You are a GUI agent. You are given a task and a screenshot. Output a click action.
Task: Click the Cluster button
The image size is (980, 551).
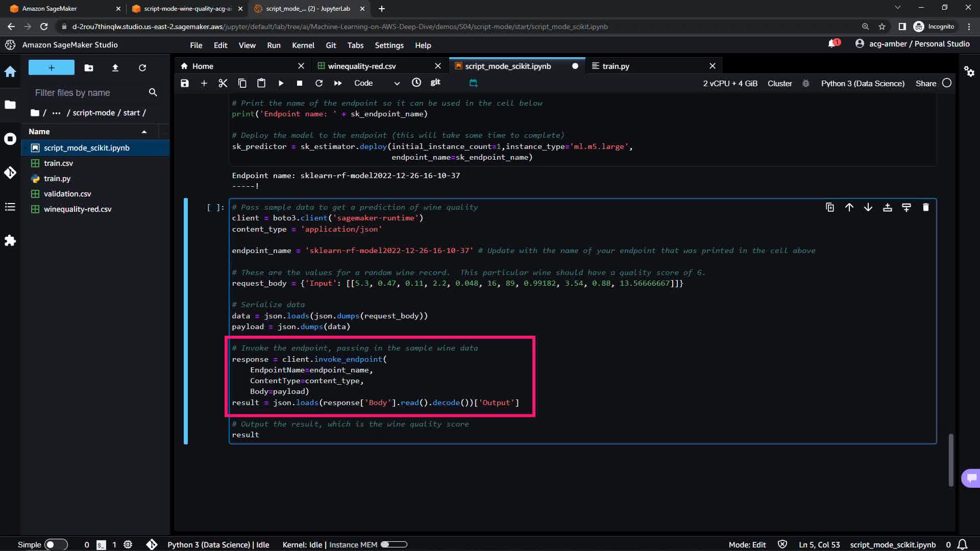(779, 84)
